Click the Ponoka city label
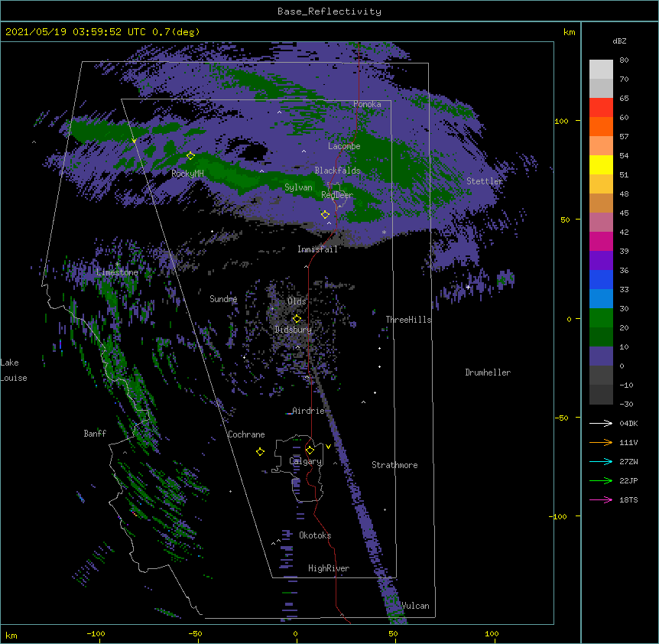The height and width of the screenshot is (644, 659). coord(367,104)
